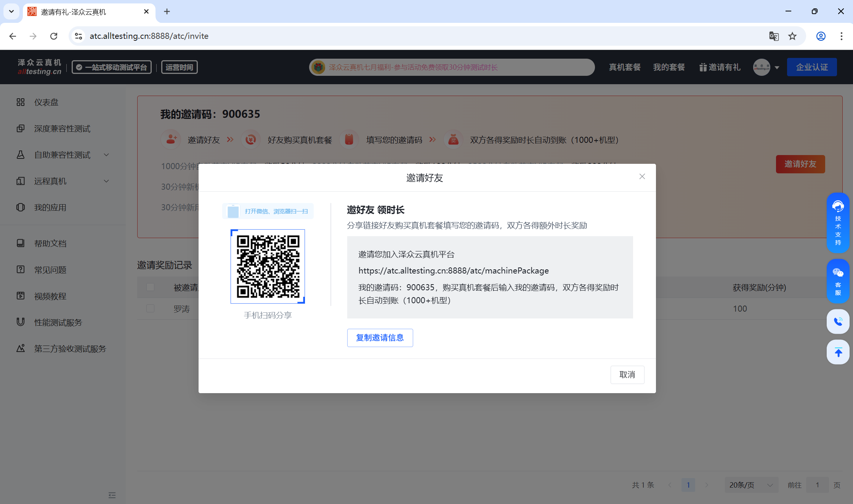Image resolution: width=853 pixels, height=504 pixels.
Task: Open the tab search dropdown arrow
Action: click(11, 11)
